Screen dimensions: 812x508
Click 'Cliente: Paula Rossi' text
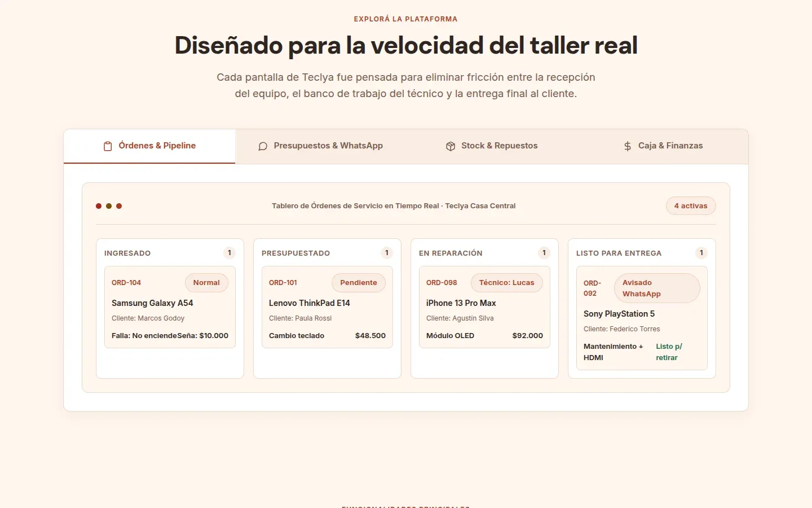coord(301,318)
